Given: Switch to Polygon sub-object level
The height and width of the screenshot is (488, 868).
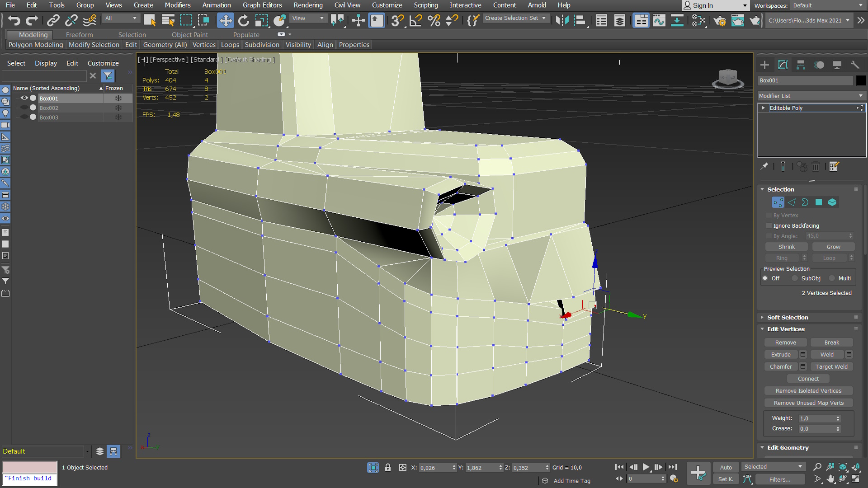Looking at the screenshot, I should (x=818, y=202).
